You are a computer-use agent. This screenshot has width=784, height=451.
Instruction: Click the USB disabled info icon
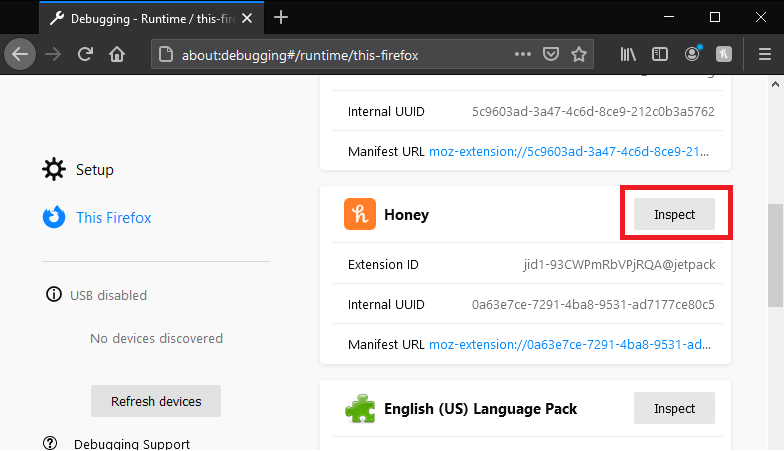pos(54,294)
